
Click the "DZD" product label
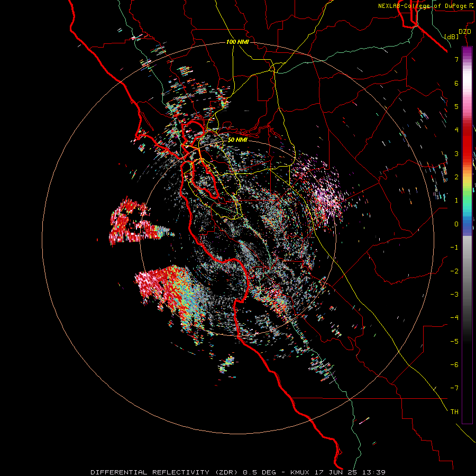point(465,32)
